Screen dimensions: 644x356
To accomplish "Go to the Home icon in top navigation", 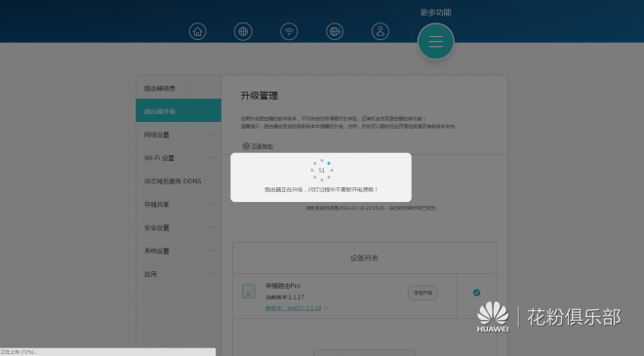I will 197,31.
